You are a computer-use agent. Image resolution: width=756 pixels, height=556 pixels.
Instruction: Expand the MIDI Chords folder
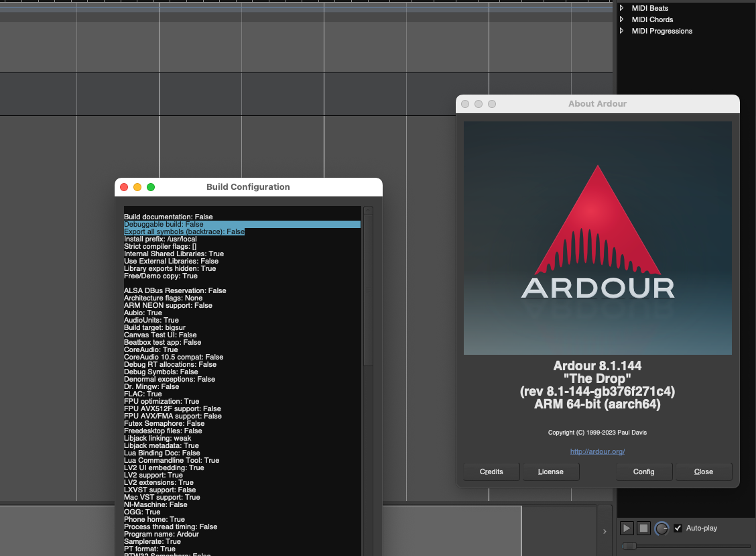click(x=621, y=19)
